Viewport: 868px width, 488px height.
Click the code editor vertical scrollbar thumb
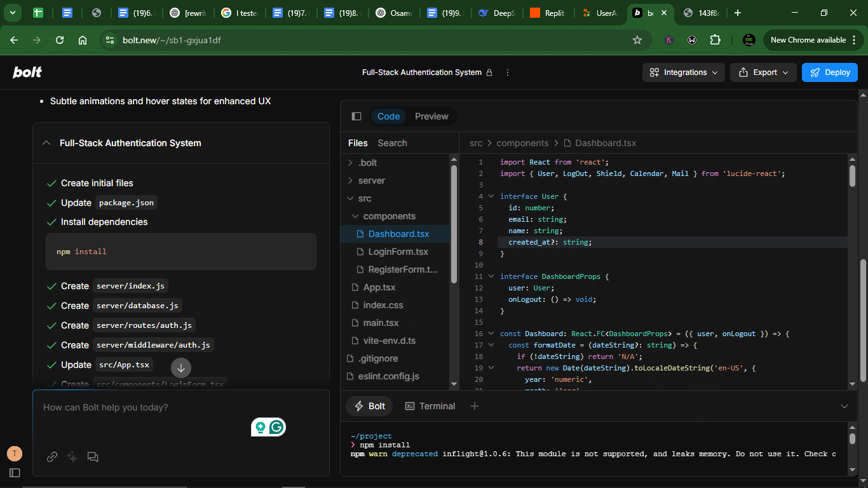pos(852,175)
